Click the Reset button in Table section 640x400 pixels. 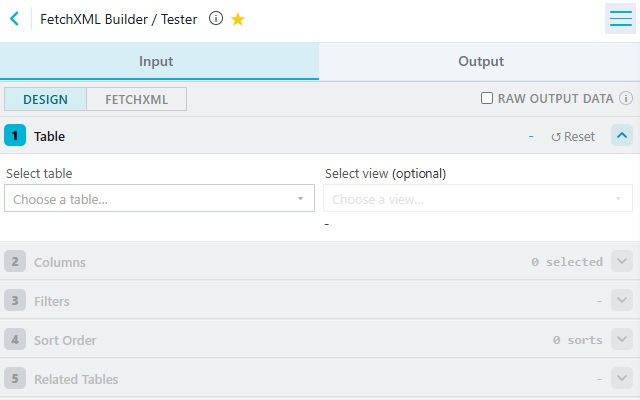(573, 136)
